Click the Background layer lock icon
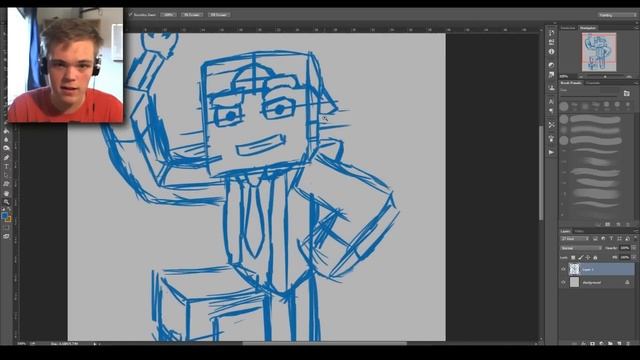640x360 pixels. (627, 282)
